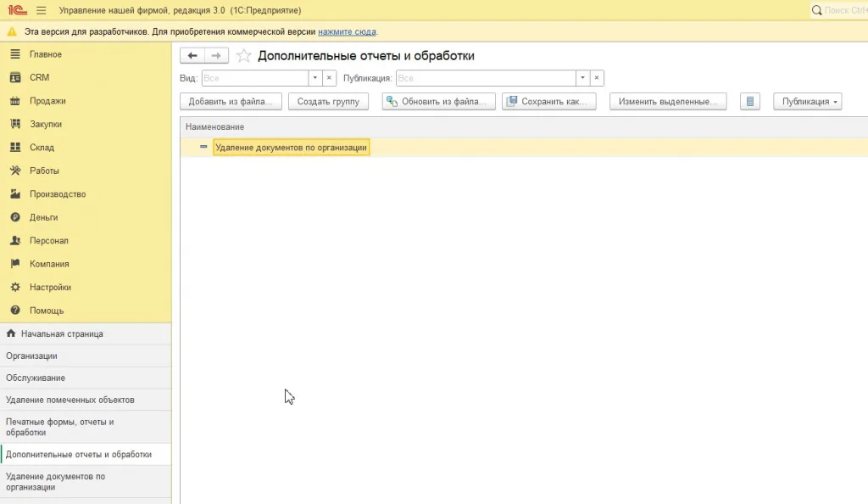Open the Вид dropdown arrow
This screenshot has width=868, height=504.
(315, 78)
